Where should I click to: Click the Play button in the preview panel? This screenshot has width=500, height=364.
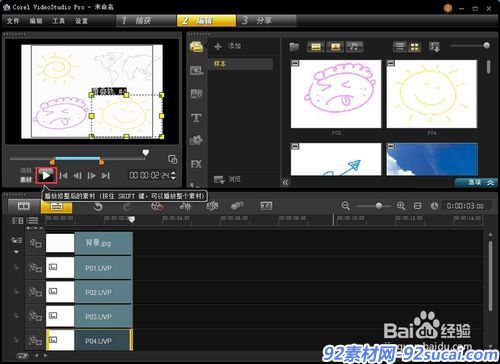tap(46, 175)
